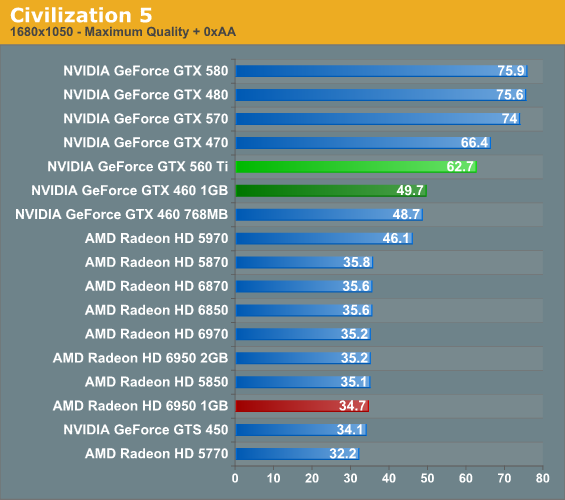
Task: Select the AMD Radeon HD 5970 label
Action: [x=157, y=238]
